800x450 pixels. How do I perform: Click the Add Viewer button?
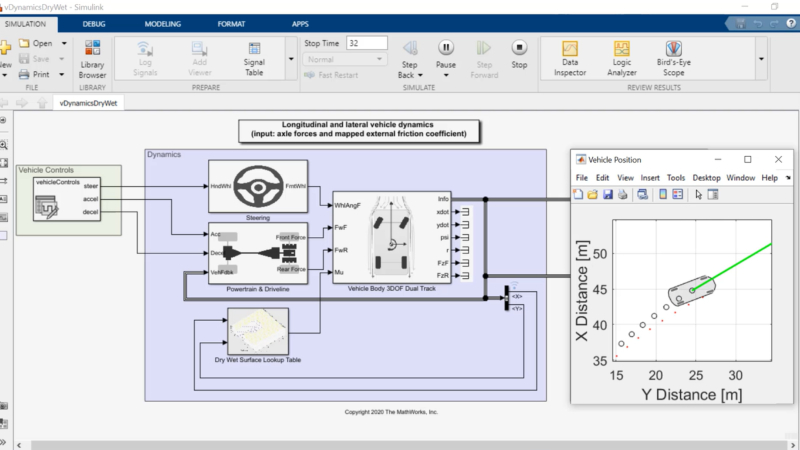pyautogui.click(x=199, y=59)
